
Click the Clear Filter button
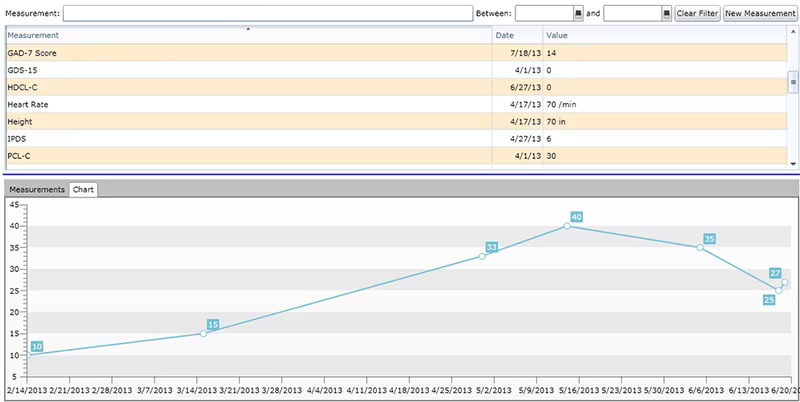[x=697, y=13]
